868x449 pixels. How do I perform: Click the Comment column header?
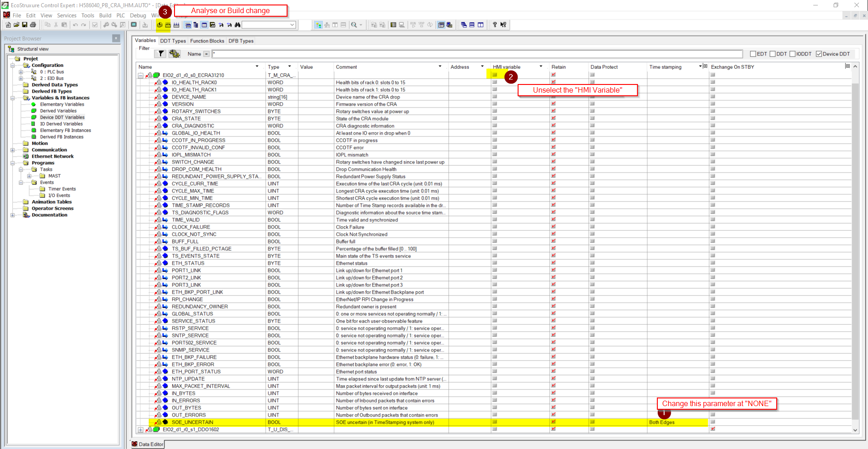tap(346, 67)
